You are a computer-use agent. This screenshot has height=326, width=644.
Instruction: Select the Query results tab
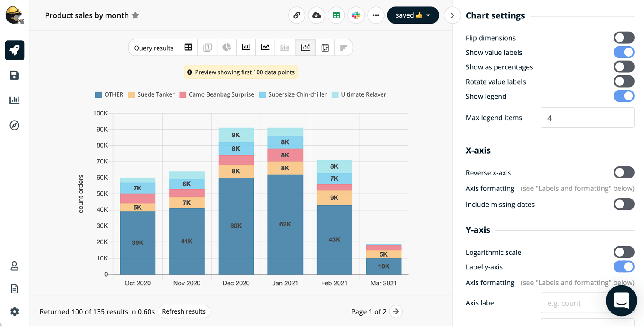(x=154, y=48)
